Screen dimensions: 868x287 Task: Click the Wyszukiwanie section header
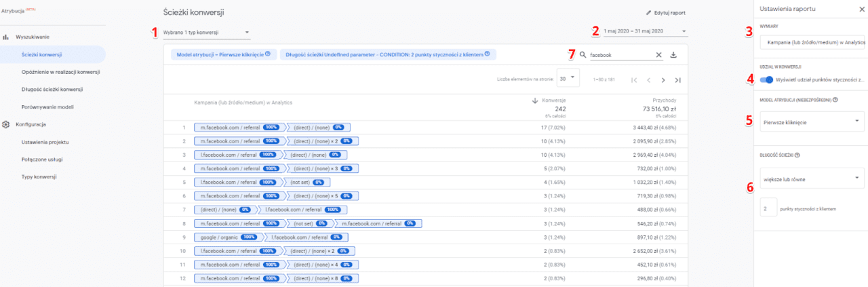[x=33, y=37]
